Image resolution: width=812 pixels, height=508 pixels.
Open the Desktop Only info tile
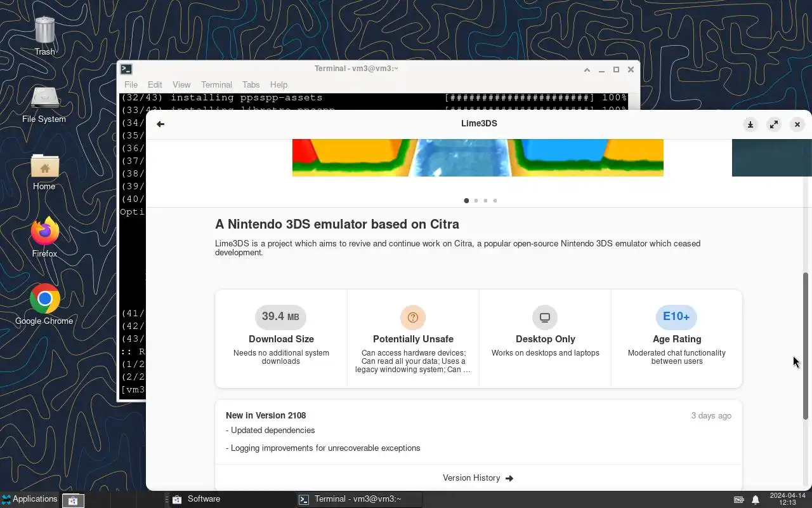point(545,338)
